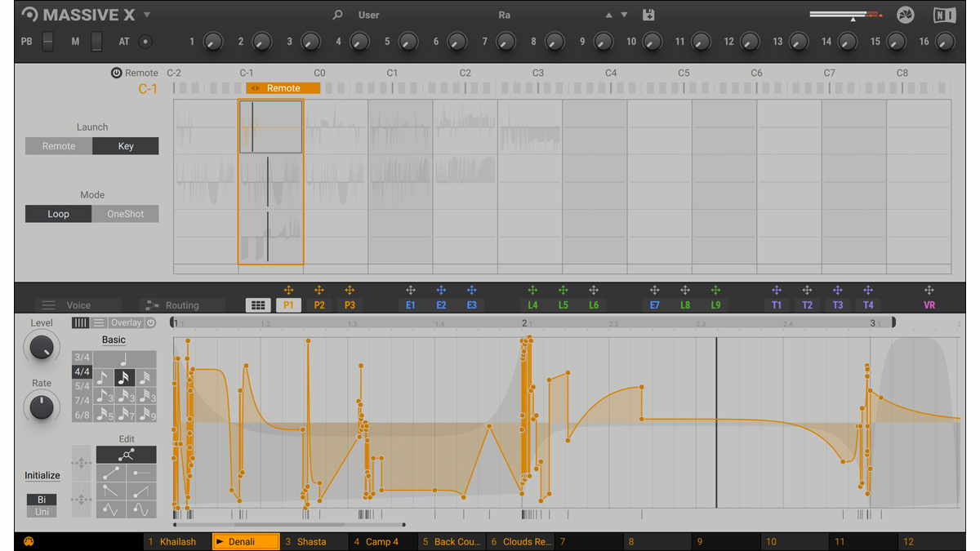Select the Shasta pattern slot

314,541
